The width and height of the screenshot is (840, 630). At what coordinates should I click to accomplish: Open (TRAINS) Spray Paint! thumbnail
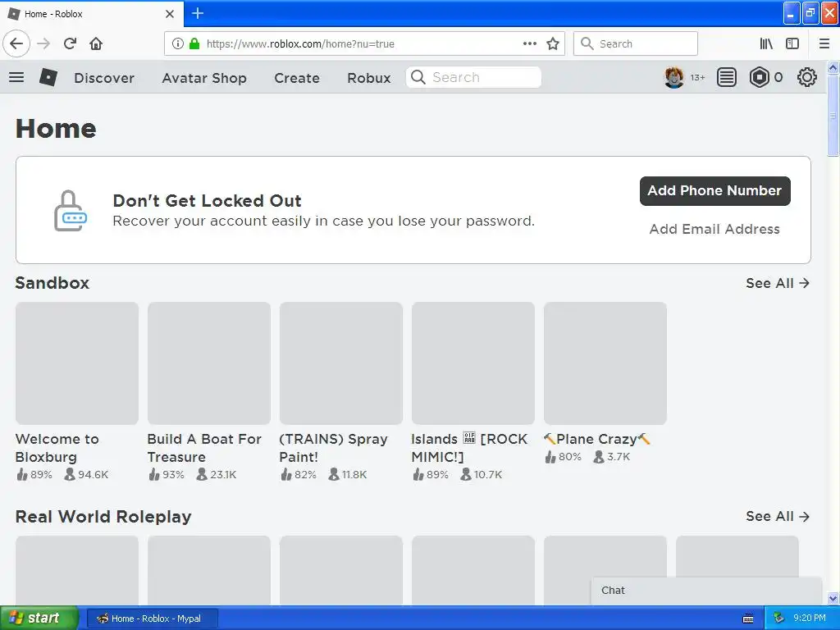click(x=340, y=363)
